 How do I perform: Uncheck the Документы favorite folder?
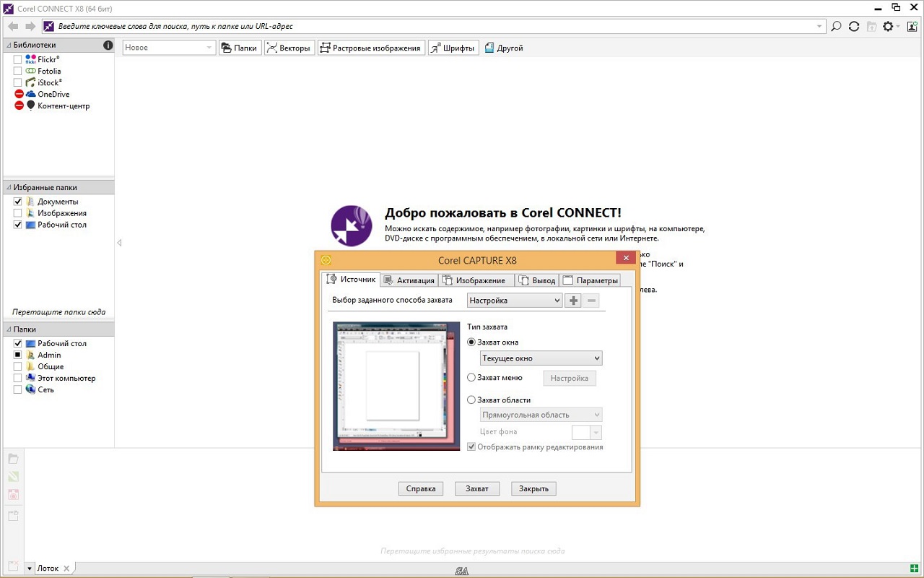tap(18, 202)
